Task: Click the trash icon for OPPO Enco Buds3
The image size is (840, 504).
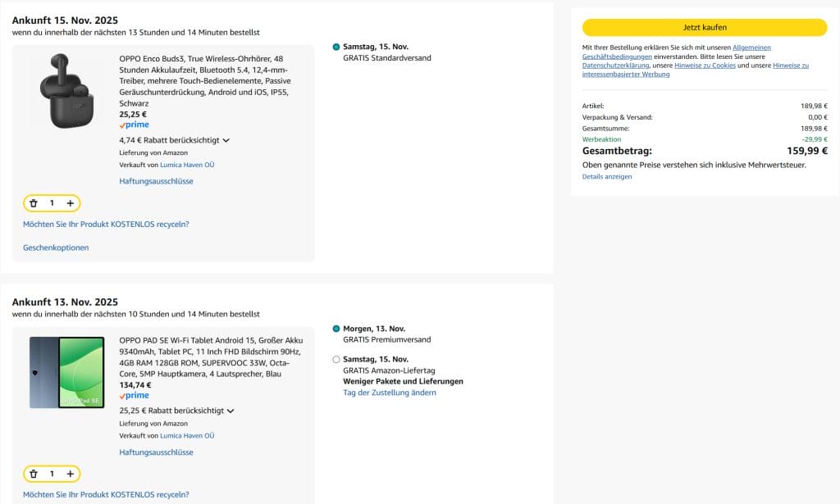Action: click(34, 203)
